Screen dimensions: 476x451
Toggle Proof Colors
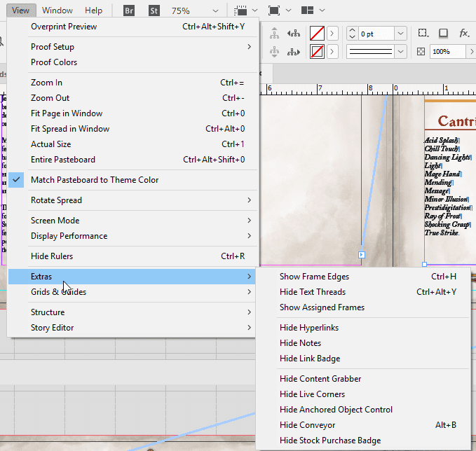[133, 62]
